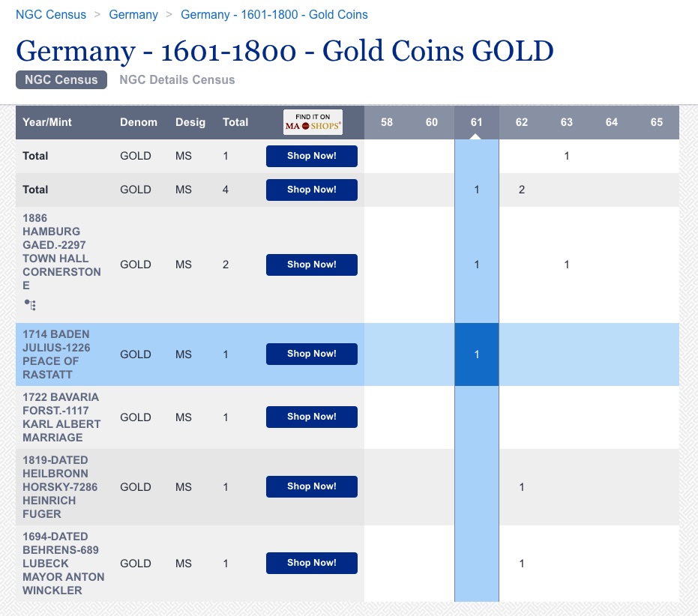Click the MA Shops logo in table header
The height and width of the screenshot is (616, 698).
tap(313, 122)
